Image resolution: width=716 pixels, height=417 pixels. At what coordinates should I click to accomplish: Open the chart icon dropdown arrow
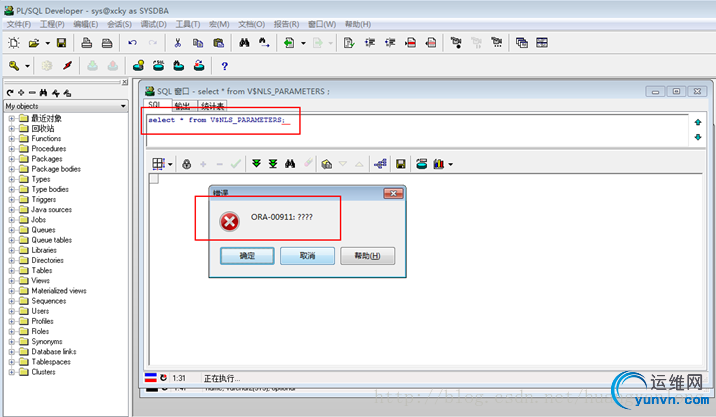coord(451,164)
